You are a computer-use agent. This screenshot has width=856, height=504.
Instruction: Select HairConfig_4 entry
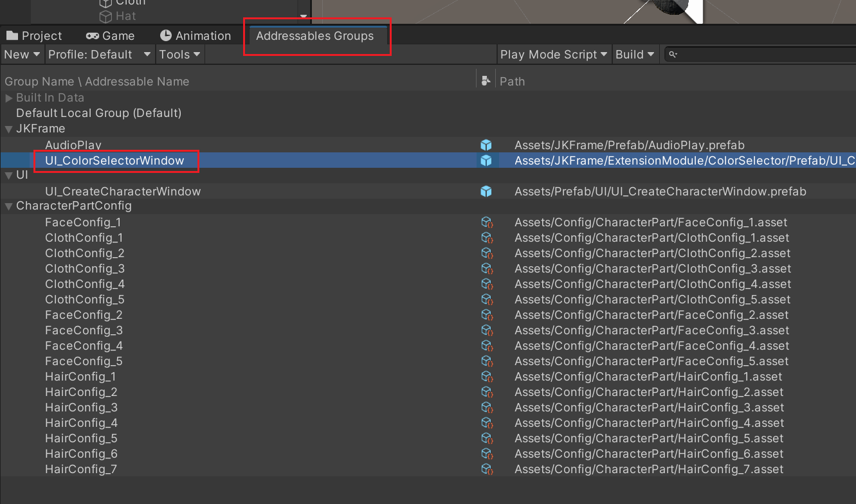(x=81, y=423)
